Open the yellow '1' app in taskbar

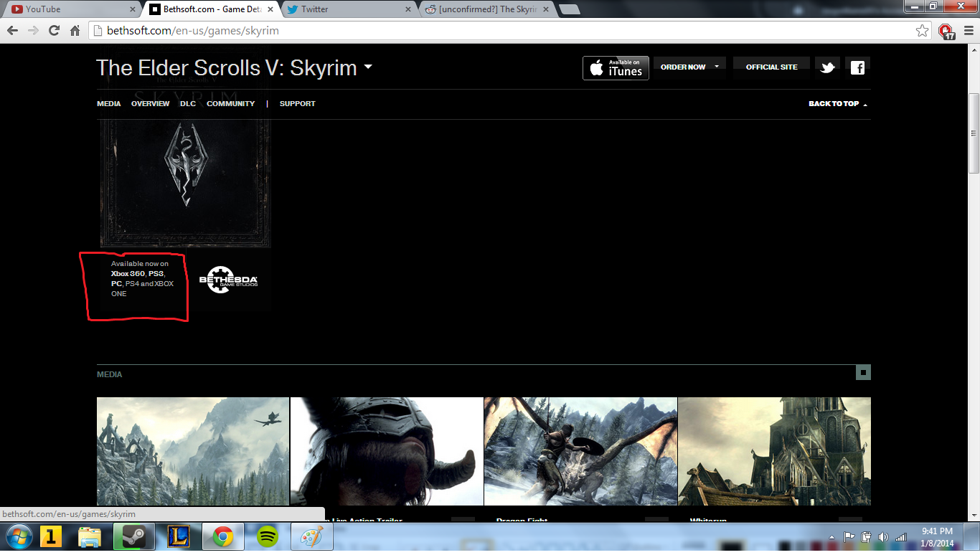click(x=50, y=537)
